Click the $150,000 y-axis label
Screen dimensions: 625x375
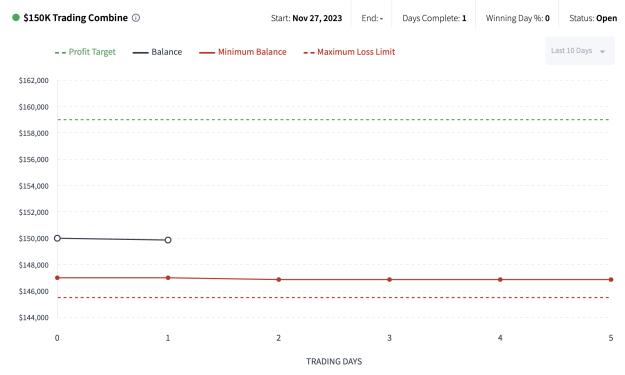[x=33, y=239]
